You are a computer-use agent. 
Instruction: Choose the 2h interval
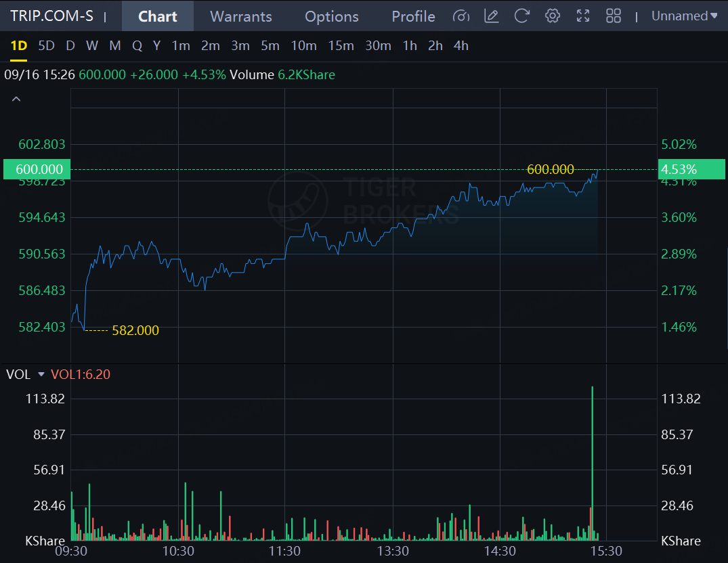[x=435, y=46]
